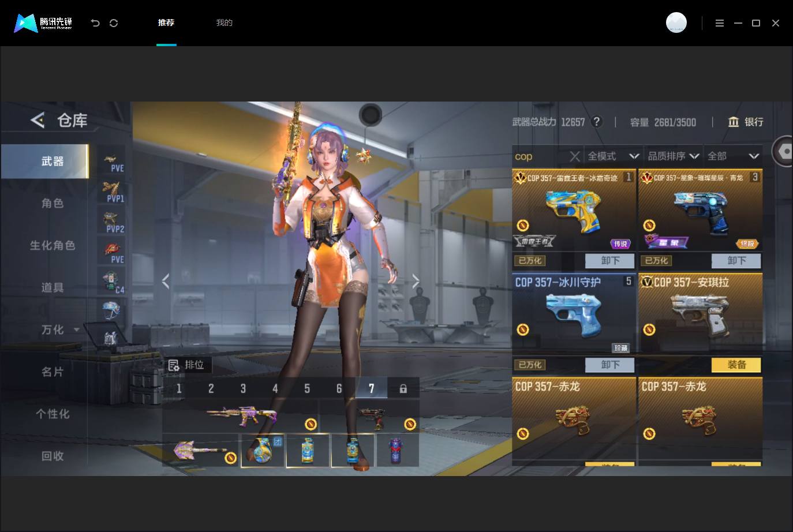Switch to the 推荐 tab
This screenshot has height=532, width=793.
pos(166,23)
